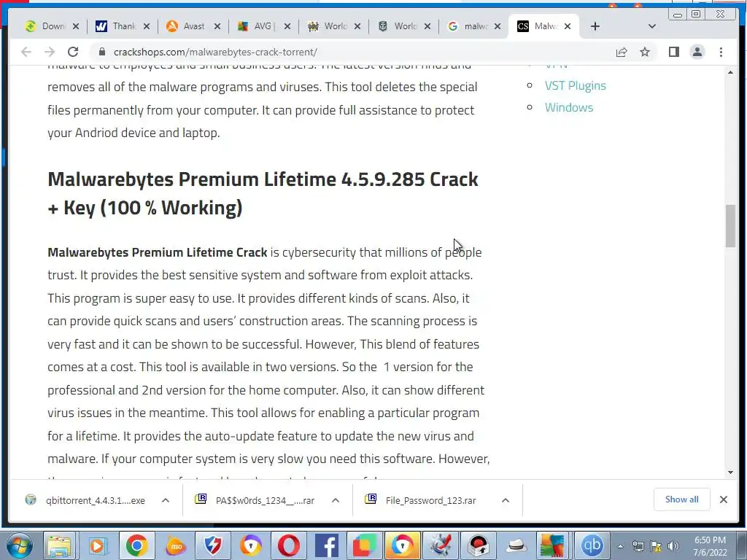Expand options for File_Password_123.rar
Viewport: 747px width, 560px height.
point(506,500)
